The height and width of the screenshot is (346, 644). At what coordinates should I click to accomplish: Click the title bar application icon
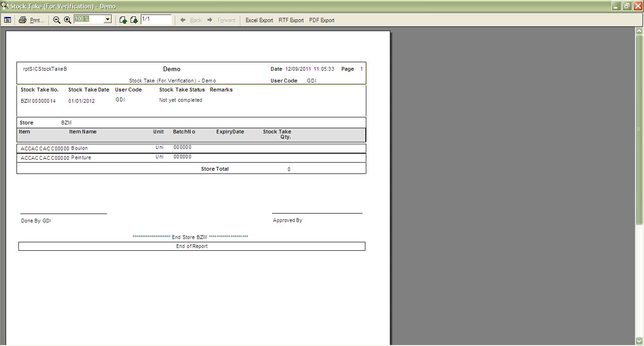(5, 6)
